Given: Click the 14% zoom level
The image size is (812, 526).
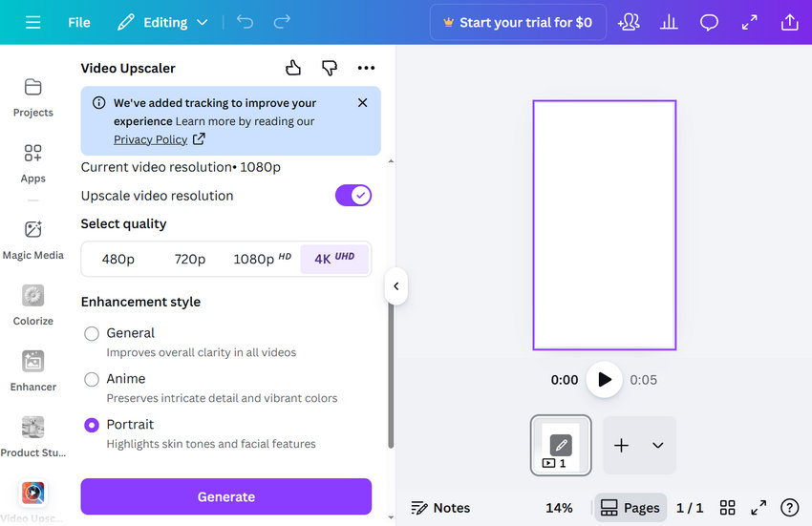Looking at the screenshot, I should (559, 508).
